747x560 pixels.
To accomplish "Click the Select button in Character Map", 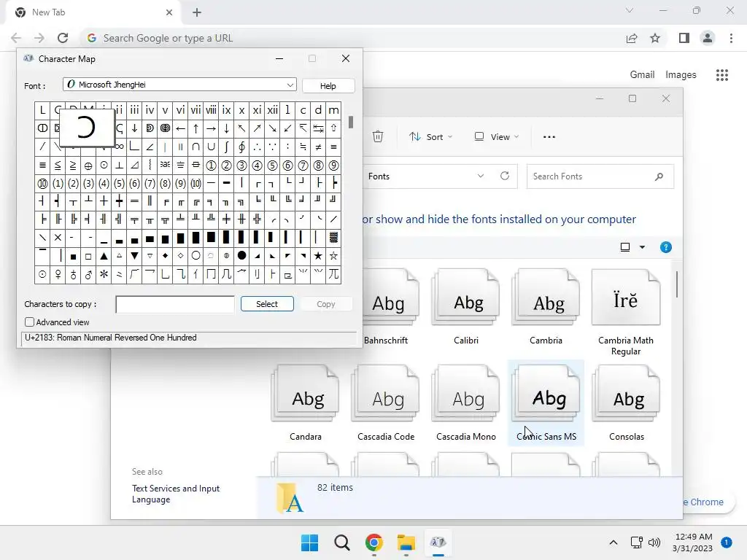I will click(x=267, y=304).
